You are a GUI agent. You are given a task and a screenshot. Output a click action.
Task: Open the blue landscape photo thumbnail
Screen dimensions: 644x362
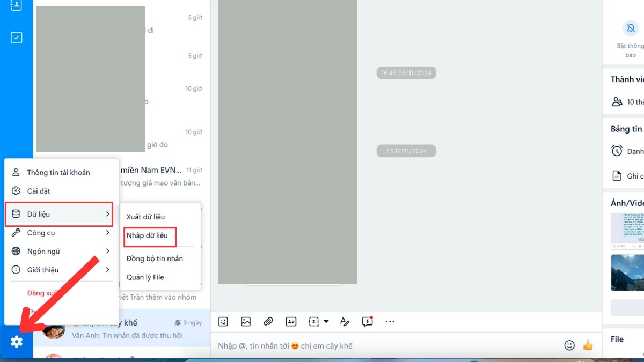[627, 272]
